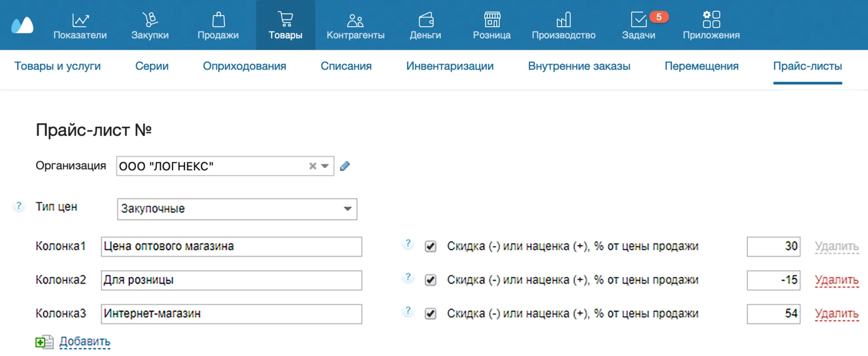The width and height of the screenshot is (868, 356).
Task: Open the Контрагенты section
Action: [x=355, y=26]
